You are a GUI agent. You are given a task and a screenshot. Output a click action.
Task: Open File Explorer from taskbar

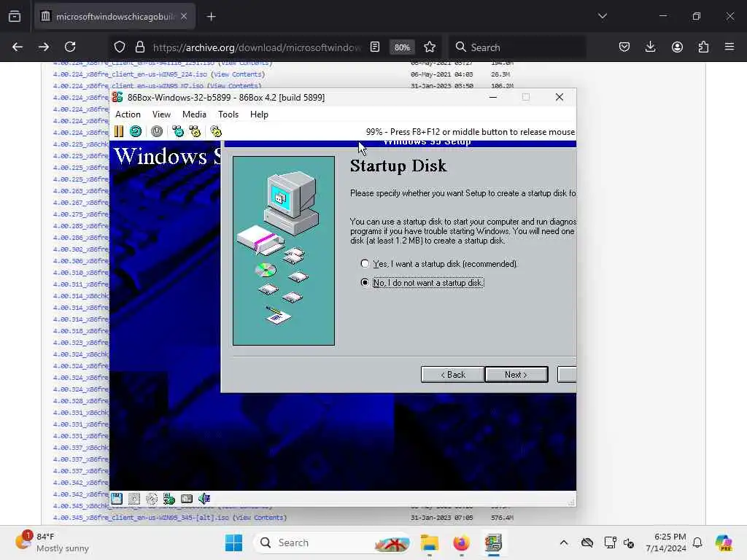(430, 542)
